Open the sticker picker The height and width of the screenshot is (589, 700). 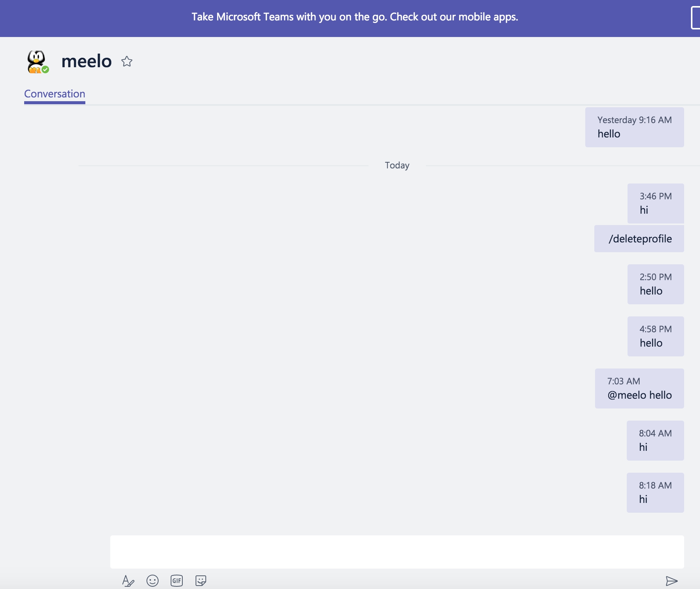pos(201,581)
